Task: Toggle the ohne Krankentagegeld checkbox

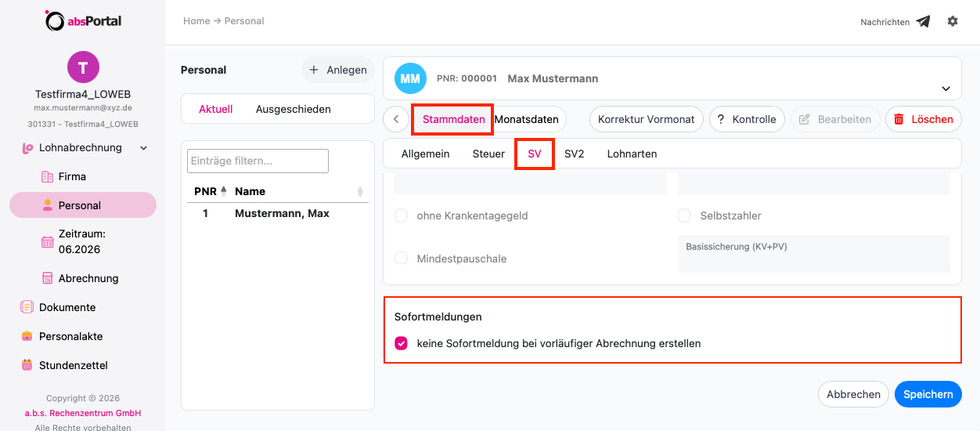Action: pos(401,215)
